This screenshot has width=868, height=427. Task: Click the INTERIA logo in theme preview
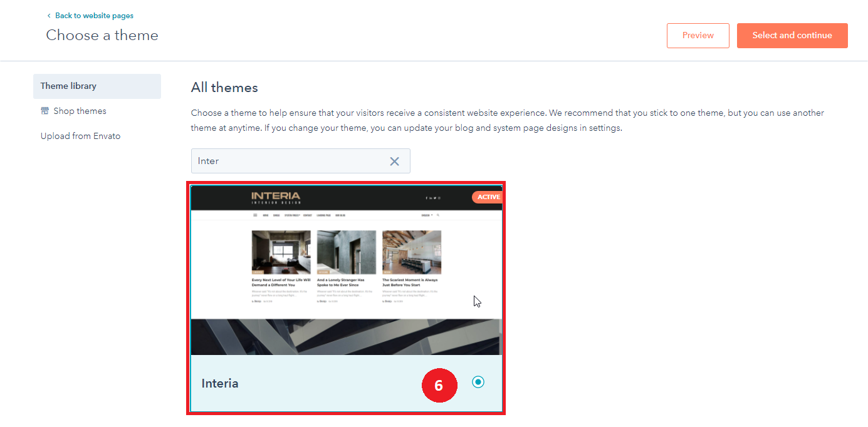click(x=276, y=197)
